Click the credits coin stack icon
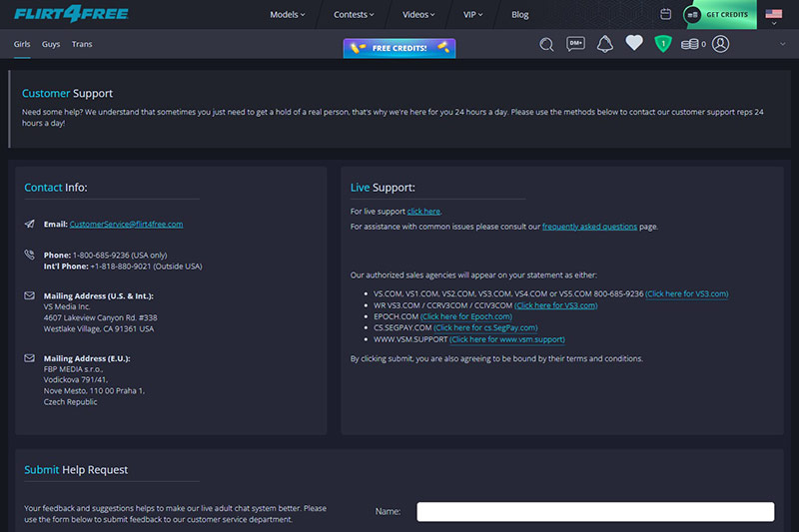Screen dimensions: 799x532 pyautogui.click(x=689, y=44)
